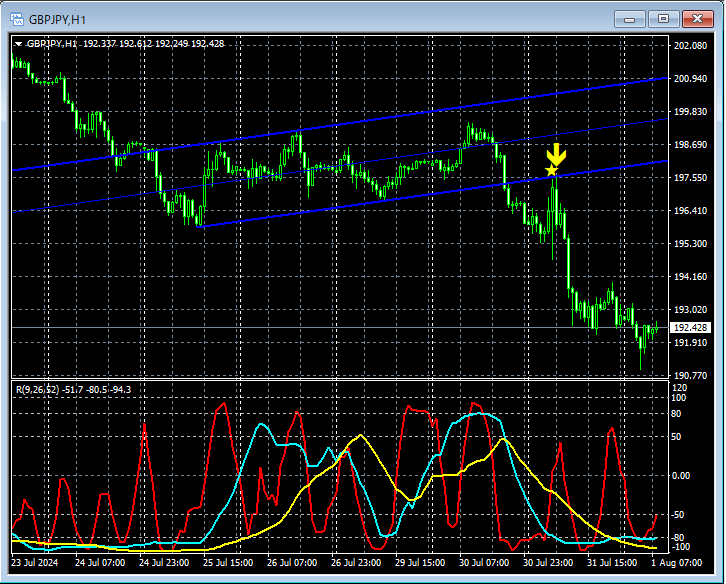726x584 pixels.
Task: Click the current price label 192.428
Action: (690, 327)
